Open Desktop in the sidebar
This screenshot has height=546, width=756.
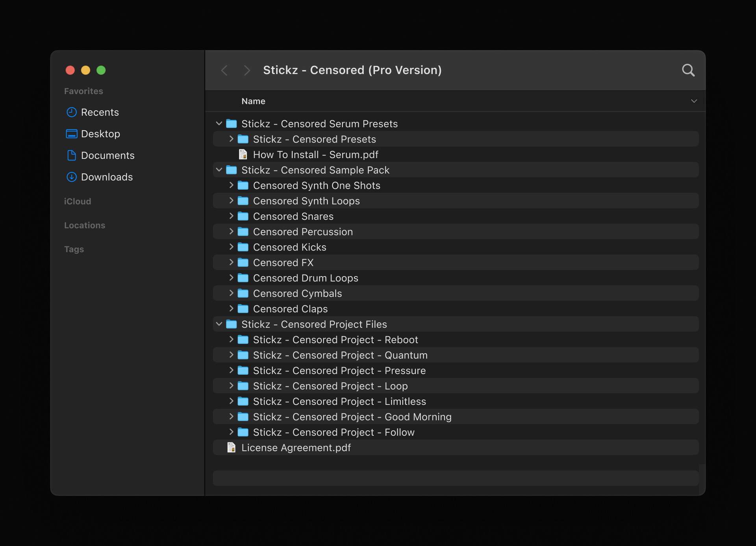click(93, 134)
